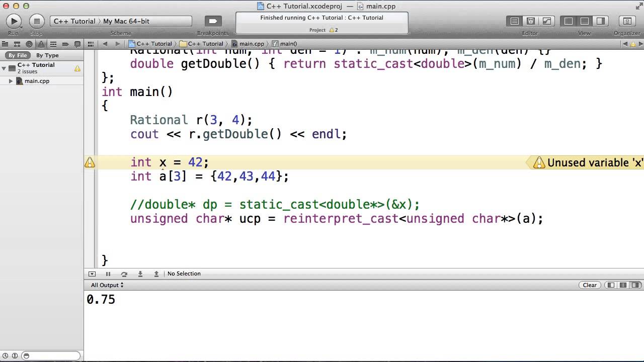644x362 pixels.
Task: Click the activity status display
Action: [322, 23]
